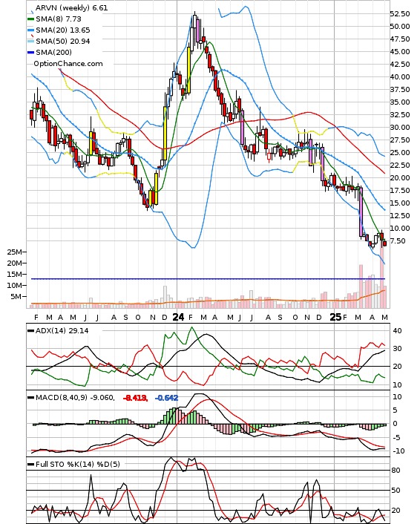Click the SMA(20) 13.65 legend entry
The image size is (420, 524).
pyautogui.click(x=63, y=30)
